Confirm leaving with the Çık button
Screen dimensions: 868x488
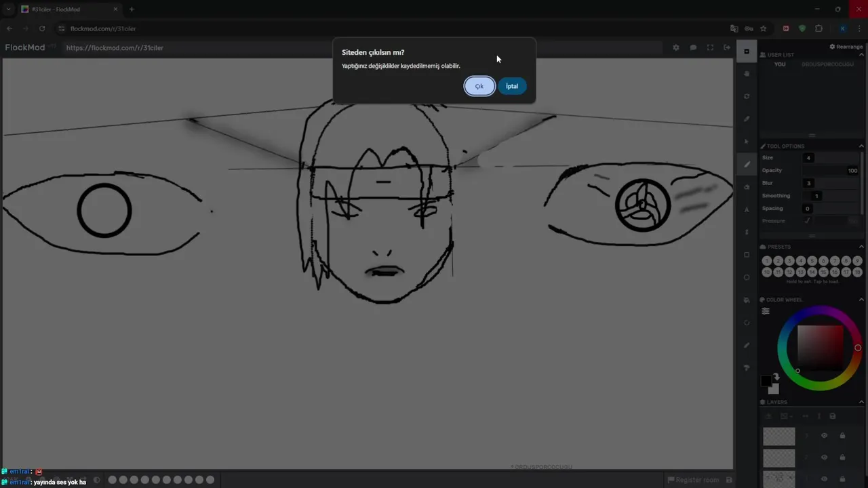click(479, 86)
